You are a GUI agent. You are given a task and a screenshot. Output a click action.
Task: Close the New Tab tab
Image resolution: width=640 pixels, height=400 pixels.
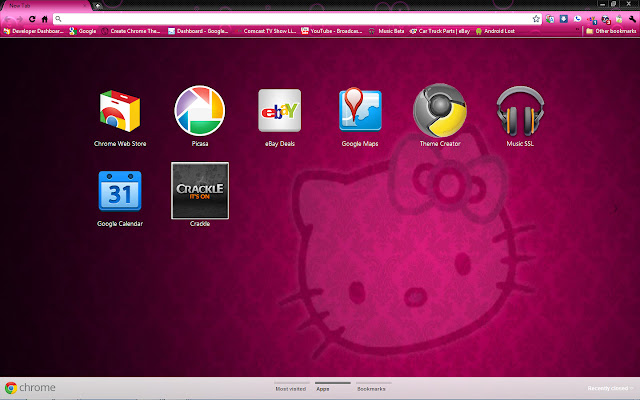coord(84,6)
